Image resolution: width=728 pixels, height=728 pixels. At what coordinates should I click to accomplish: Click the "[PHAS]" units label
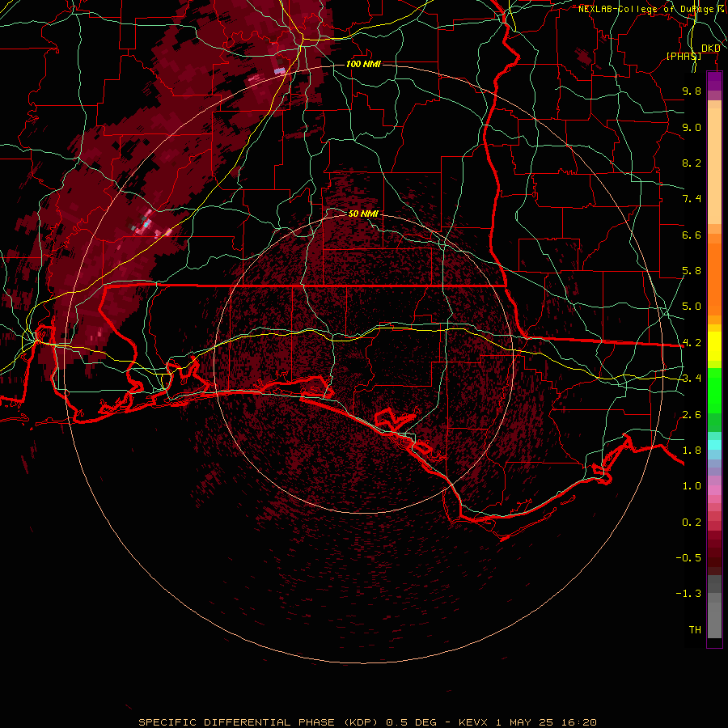(684, 56)
